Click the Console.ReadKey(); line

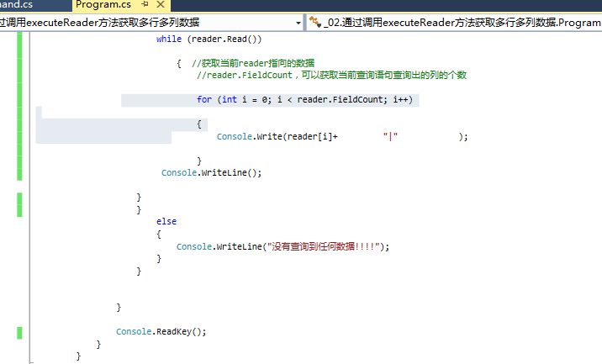[x=161, y=332]
